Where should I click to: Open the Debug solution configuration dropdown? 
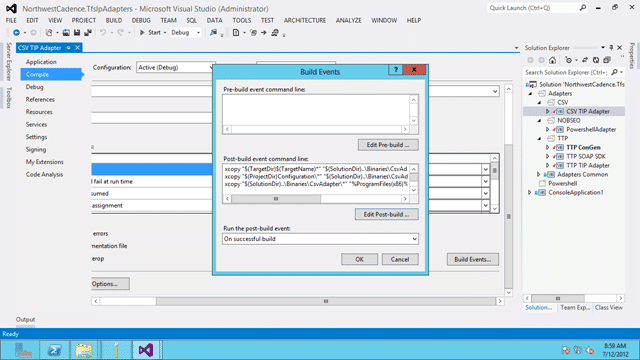point(198,33)
